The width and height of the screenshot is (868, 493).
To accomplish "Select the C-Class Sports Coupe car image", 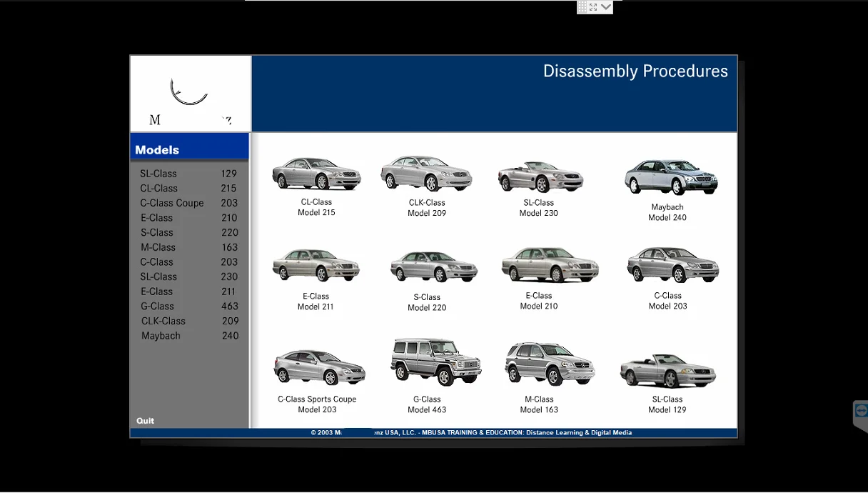I will [319, 367].
